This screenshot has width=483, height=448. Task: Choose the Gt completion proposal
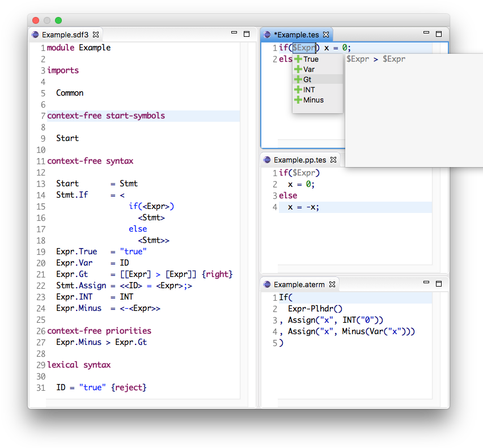(x=317, y=79)
